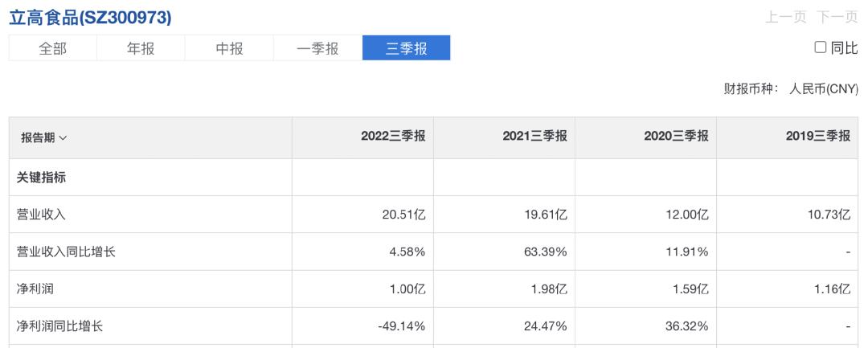Click the 2022 revenue value 20.51亿
Image resolution: width=868 pixels, height=348 pixels.
pos(403,215)
